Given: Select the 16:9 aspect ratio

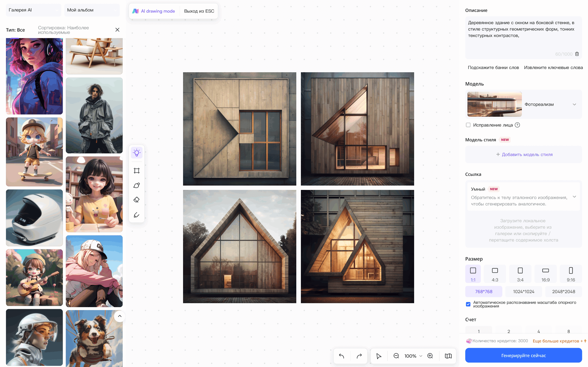Looking at the screenshot, I should click(x=546, y=274).
